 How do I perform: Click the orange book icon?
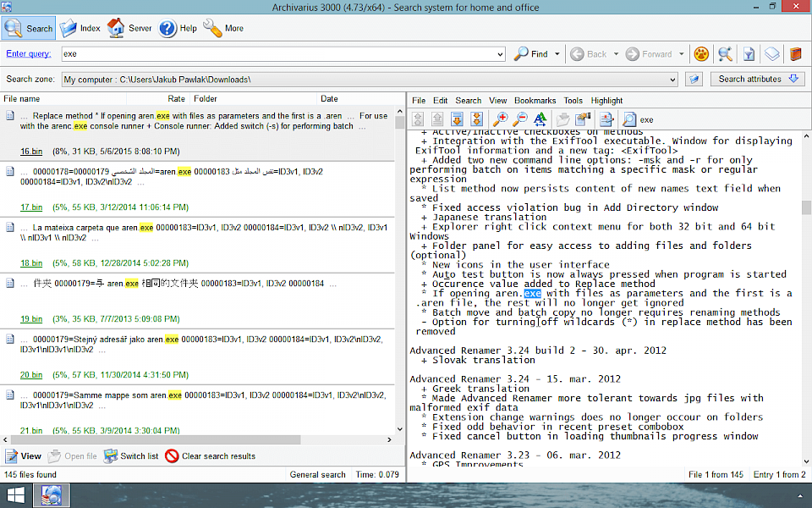(796, 54)
